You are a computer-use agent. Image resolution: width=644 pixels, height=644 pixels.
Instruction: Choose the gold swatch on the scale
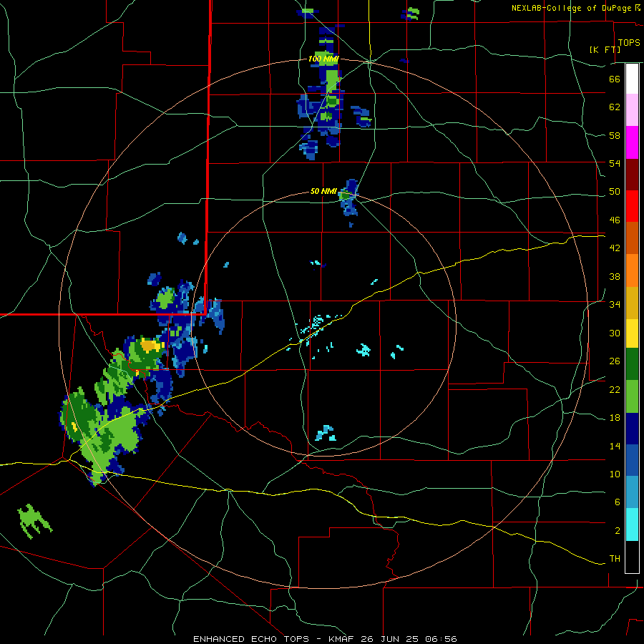[632, 303]
